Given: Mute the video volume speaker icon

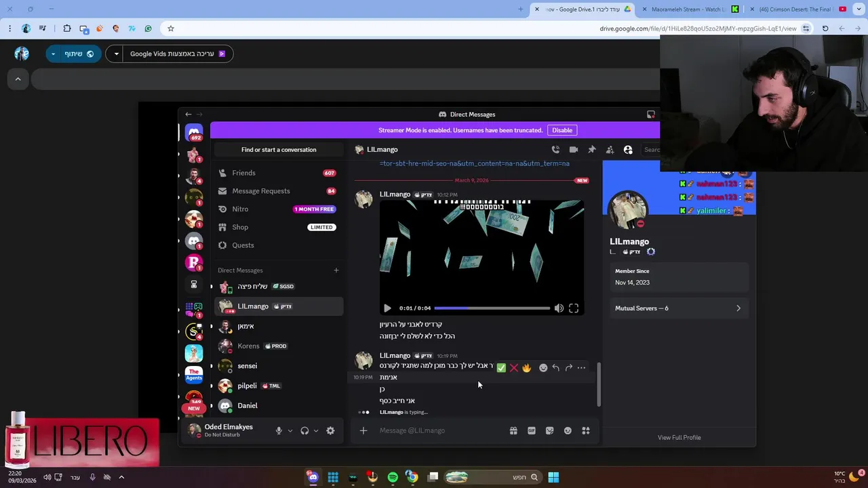Looking at the screenshot, I should [x=559, y=308].
